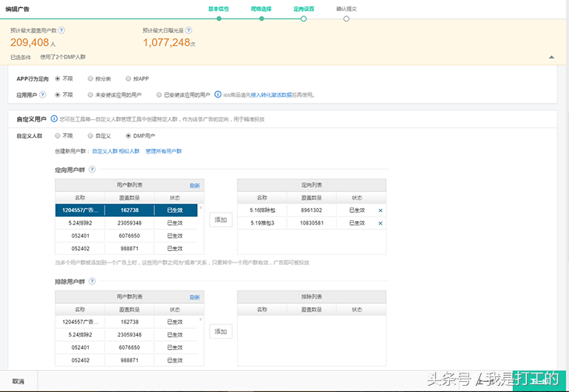The image size is (569, 392).
Task: Remove 5.16排除包 from 定向列表
Action: (x=380, y=210)
